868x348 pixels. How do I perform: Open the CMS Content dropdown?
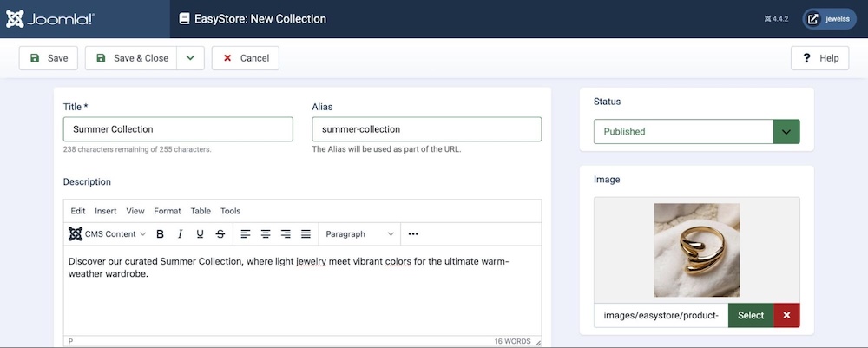click(x=108, y=234)
